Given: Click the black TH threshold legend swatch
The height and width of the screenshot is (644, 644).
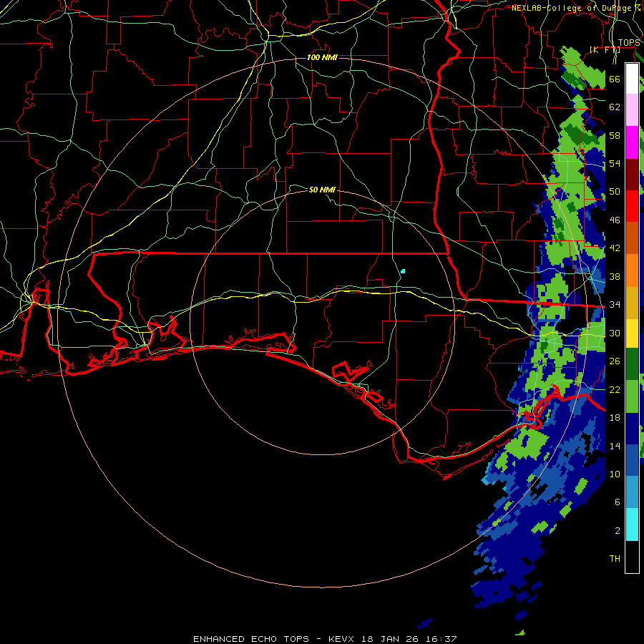Looking at the screenshot, I should click(x=632, y=557).
